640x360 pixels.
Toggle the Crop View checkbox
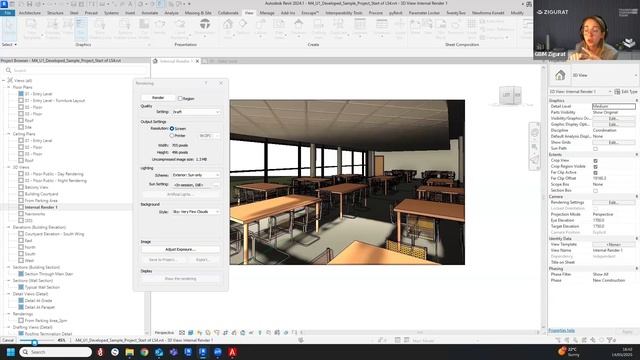point(595,161)
